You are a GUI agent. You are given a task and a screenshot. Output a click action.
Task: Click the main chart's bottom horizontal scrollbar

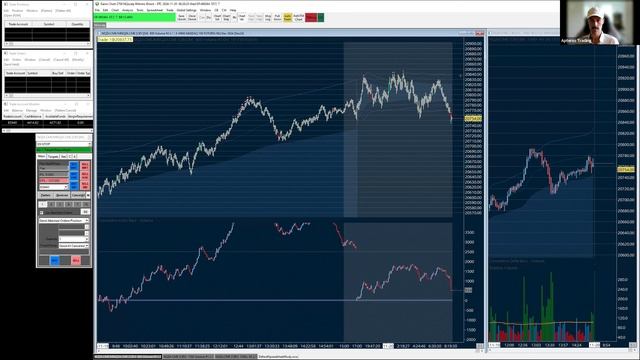(291, 351)
